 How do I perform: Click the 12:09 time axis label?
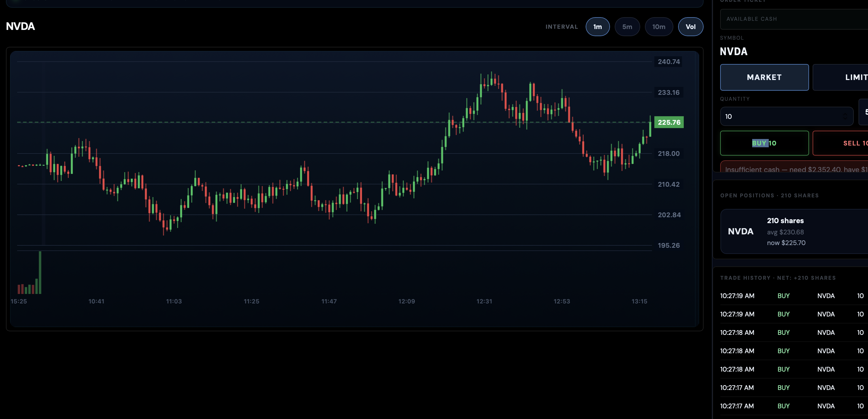(406, 301)
